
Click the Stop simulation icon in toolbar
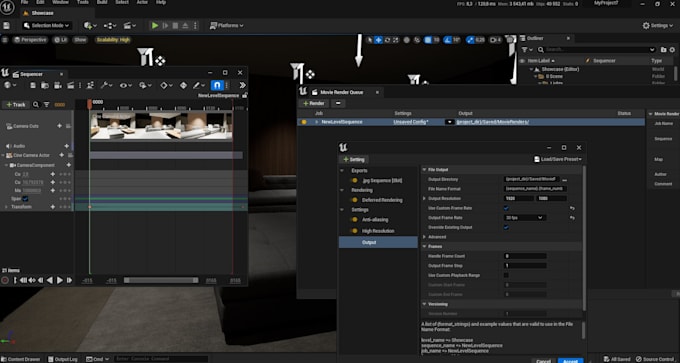[x=175, y=26]
